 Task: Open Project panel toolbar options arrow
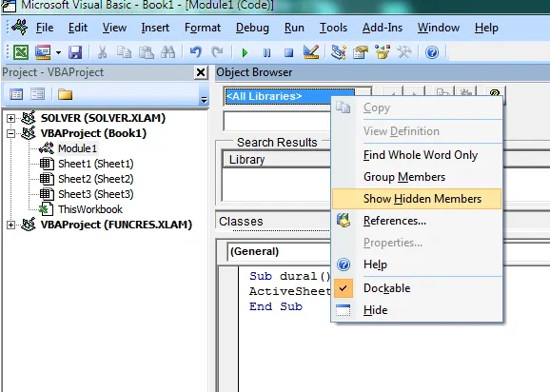tap(204, 100)
